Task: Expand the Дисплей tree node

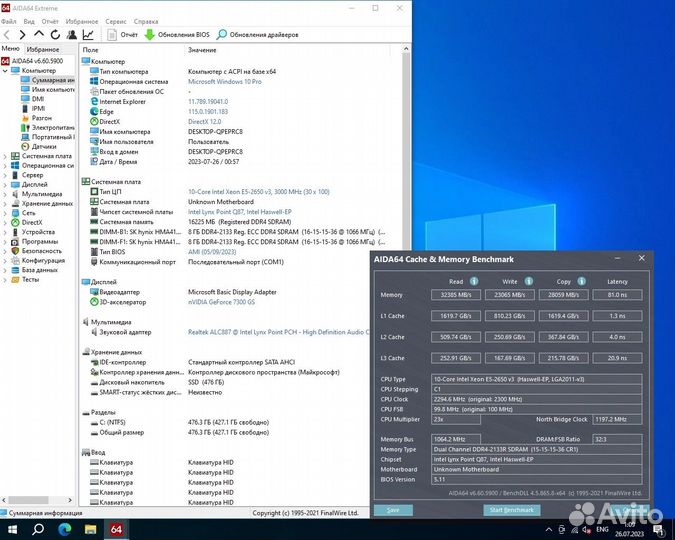Action: 5,185
